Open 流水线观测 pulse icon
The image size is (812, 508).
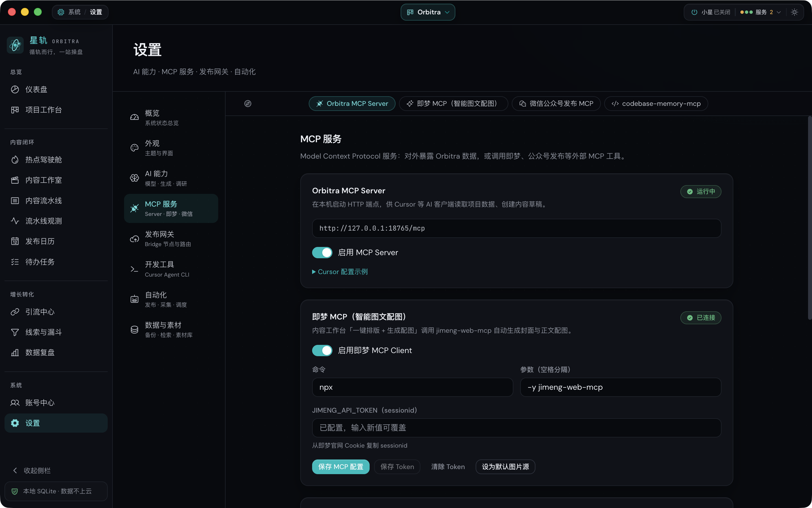[x=15, y=221]
